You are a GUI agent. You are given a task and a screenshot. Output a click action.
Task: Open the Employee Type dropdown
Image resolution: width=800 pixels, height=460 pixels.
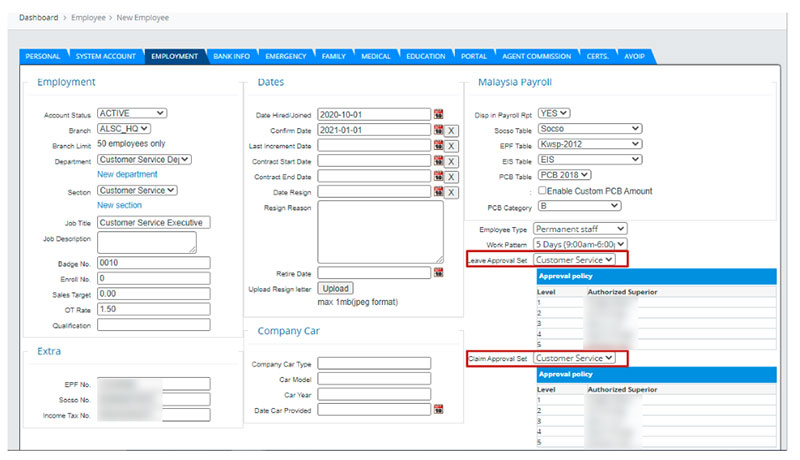pyautogui.click(x=580, y=229)
